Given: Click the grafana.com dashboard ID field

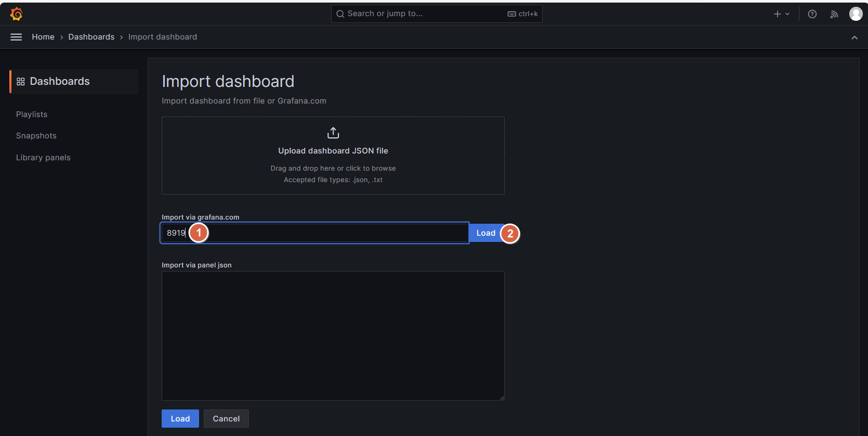Looking at the screenshot, I should pyautogui.click(x=315, y=233).
